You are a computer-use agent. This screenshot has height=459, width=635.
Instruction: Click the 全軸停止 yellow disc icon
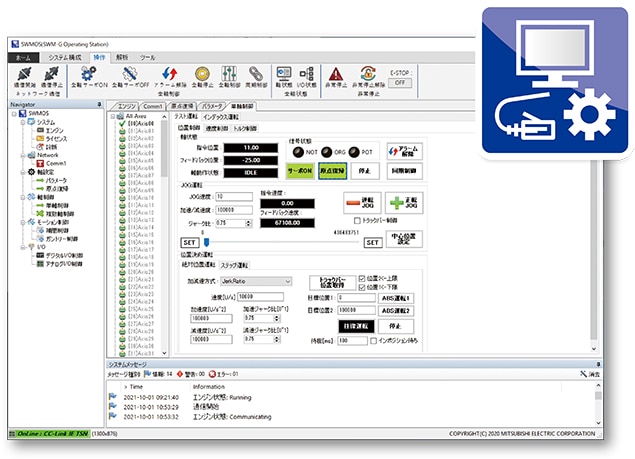click(x=202, y=73)
